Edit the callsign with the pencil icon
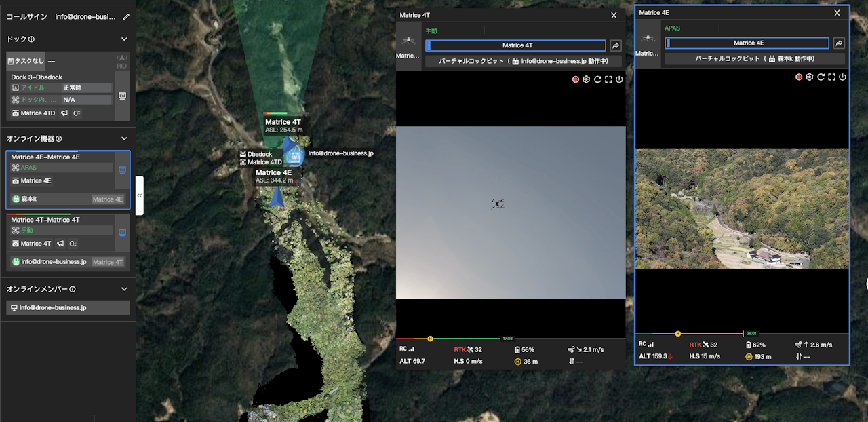This screenshot has height=422, width=868. (x=126, y=16)
